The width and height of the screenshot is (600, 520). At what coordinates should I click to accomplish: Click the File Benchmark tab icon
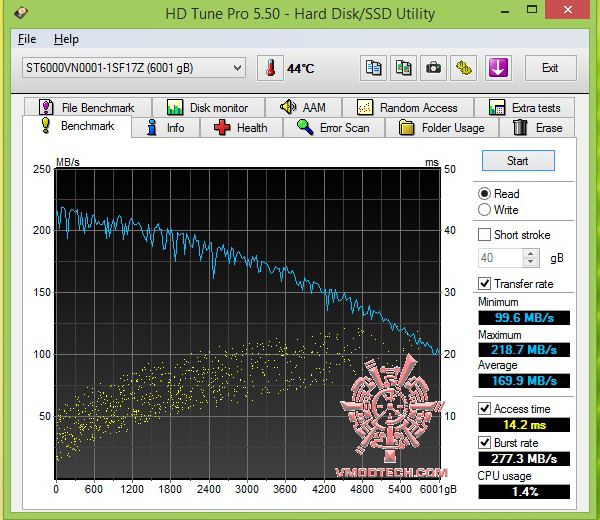point(46,107)
